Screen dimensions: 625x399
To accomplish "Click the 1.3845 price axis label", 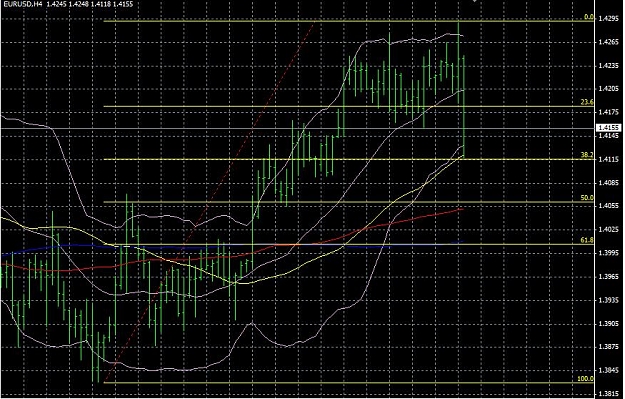I will pos(609,370).
